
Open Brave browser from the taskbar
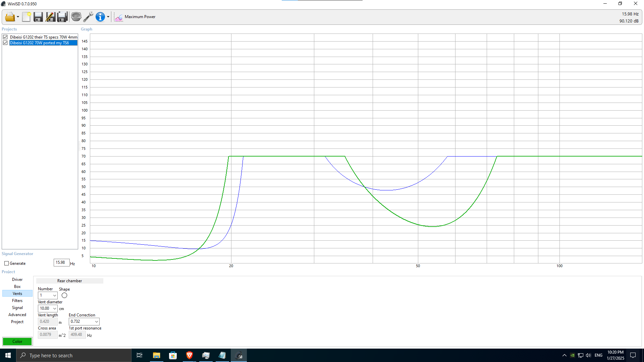click(x=189, y=355)
